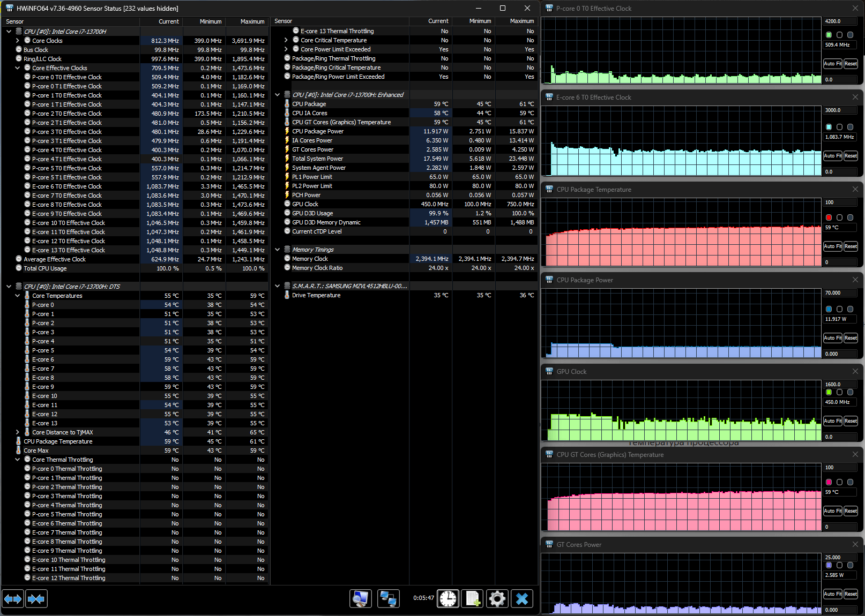Click Reset on GPU Clock graph

pos(851,421)
